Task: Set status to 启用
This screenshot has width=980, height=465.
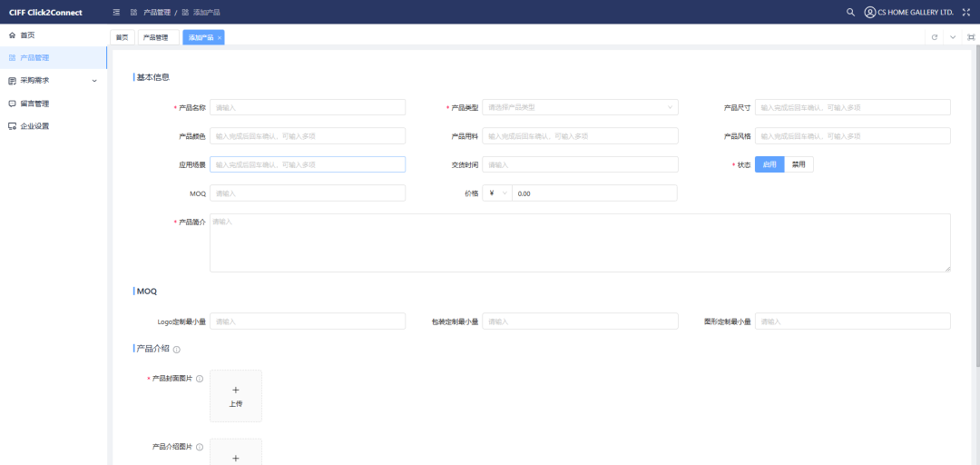Action: point(769,164)
